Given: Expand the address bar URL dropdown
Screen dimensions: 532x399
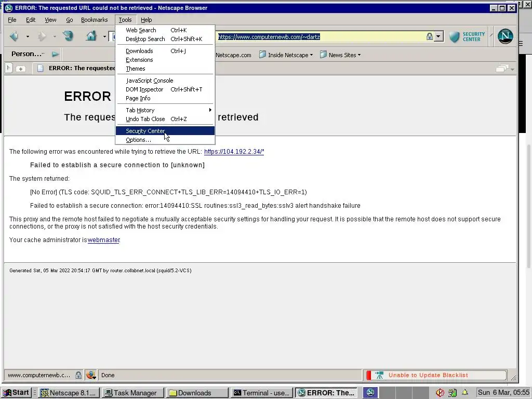Looking at the screenshot, I should click(x=438, y=36).
